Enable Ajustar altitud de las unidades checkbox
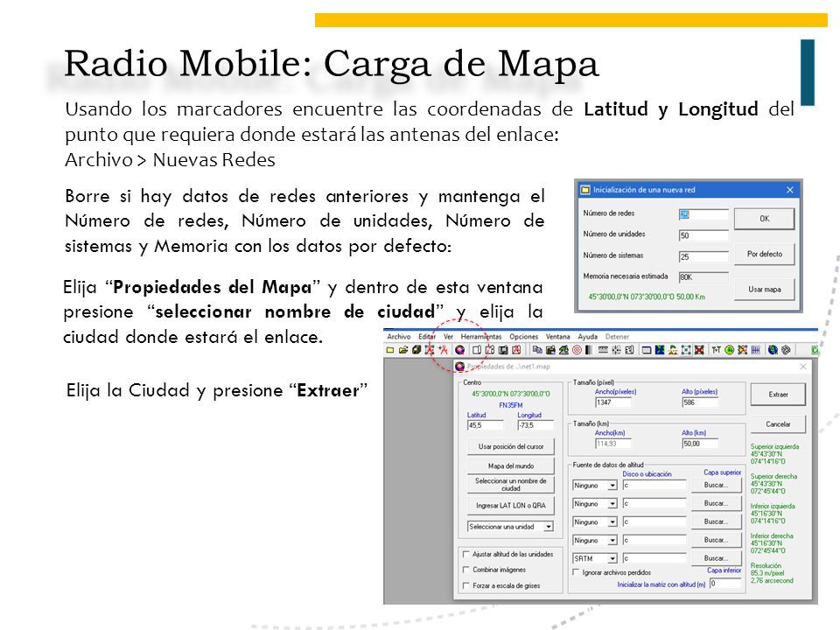 point(466,554)
